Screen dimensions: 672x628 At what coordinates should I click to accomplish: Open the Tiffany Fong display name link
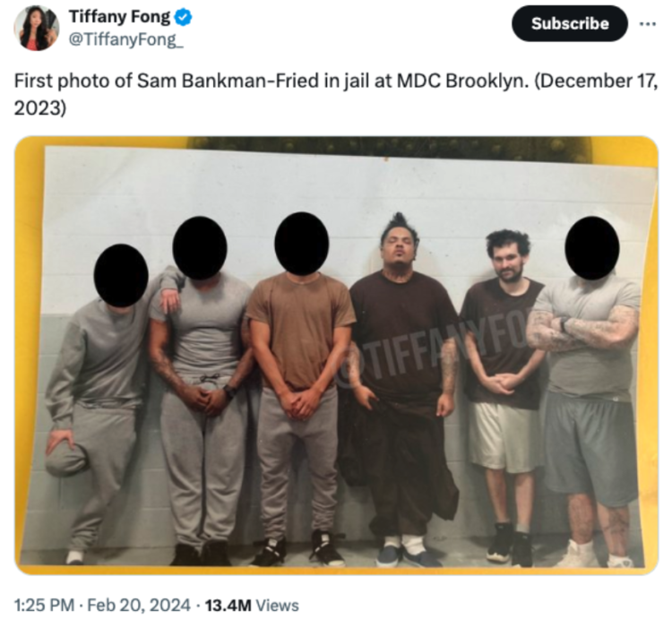pyautogui.click(x=119, y=17)
